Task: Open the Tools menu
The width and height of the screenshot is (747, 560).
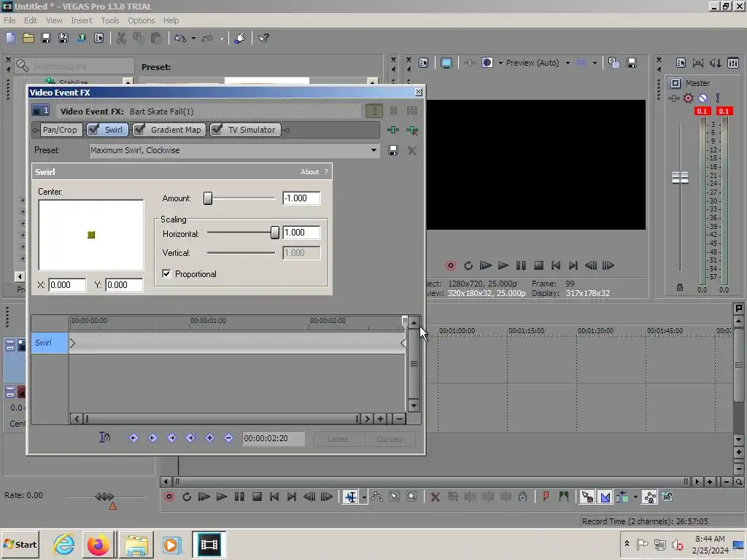Action: (x=110, y=20)
